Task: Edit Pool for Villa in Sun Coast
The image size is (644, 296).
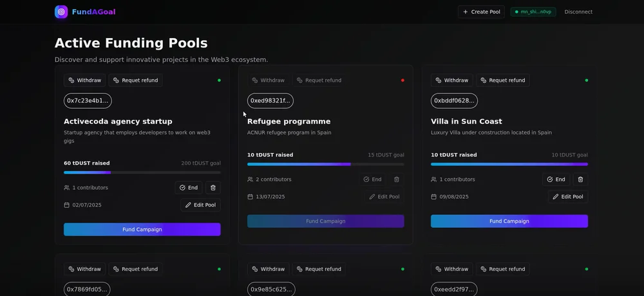Action: 568,197
